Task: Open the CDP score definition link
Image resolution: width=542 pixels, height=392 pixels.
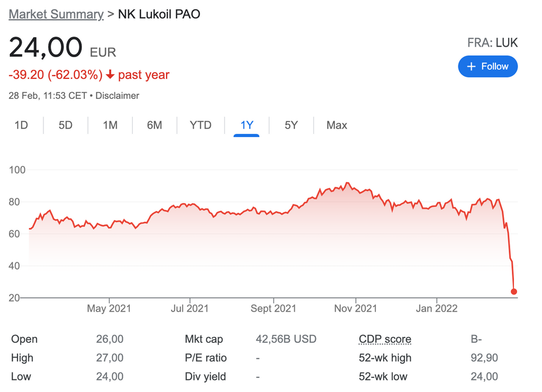Action: (x=385, y=339)
